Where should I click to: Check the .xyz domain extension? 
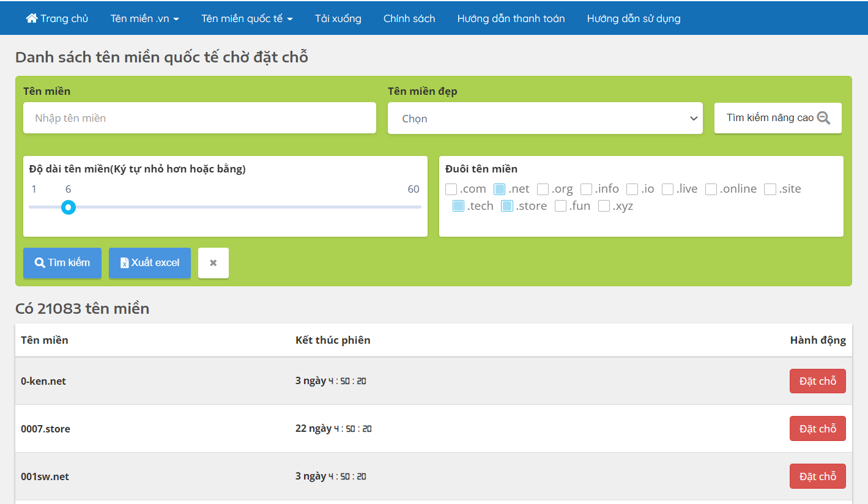click(604, 206)
